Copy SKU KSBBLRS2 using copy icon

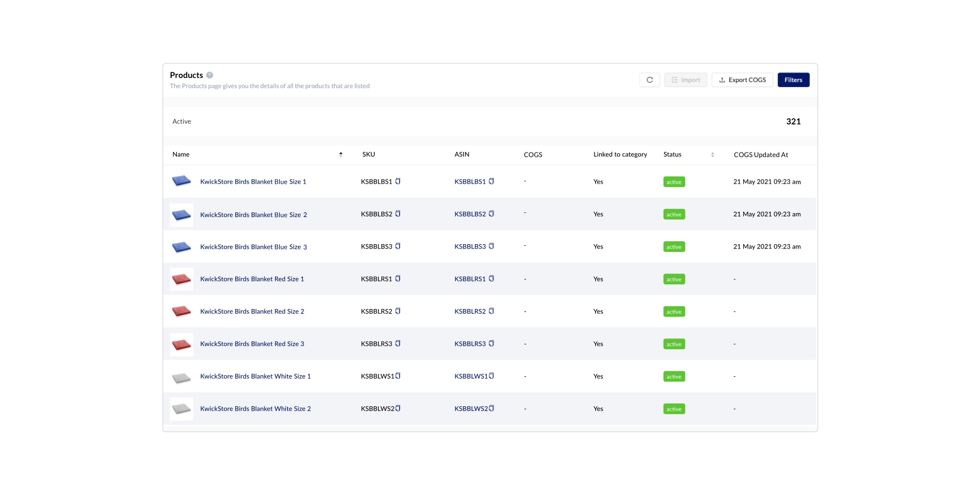pos(398,311)
